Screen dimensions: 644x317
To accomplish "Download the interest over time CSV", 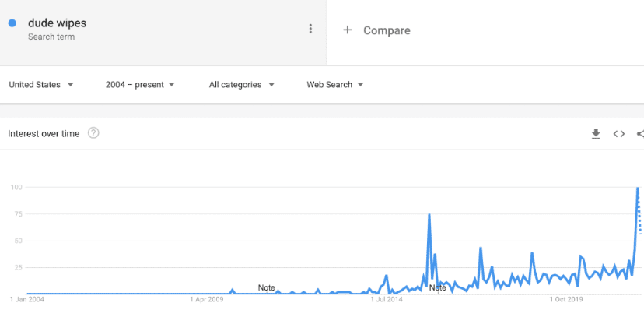I will 596,134.
